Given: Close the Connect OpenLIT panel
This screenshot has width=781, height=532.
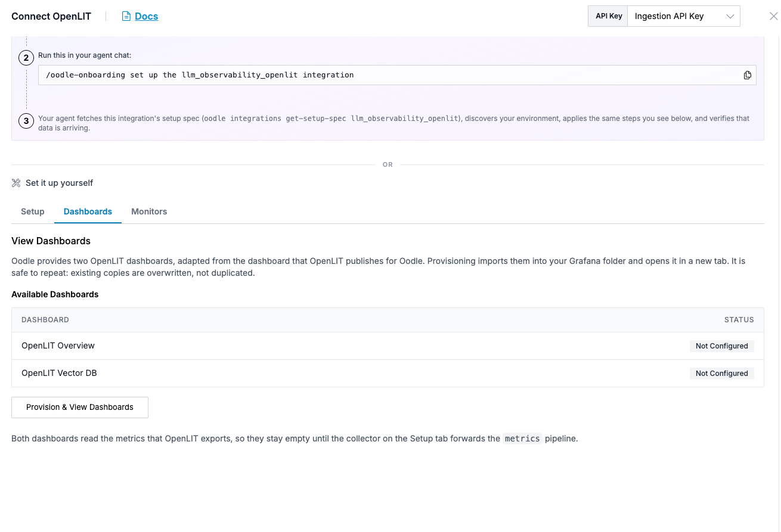Looking at the screenshot, I should [773, 16].
